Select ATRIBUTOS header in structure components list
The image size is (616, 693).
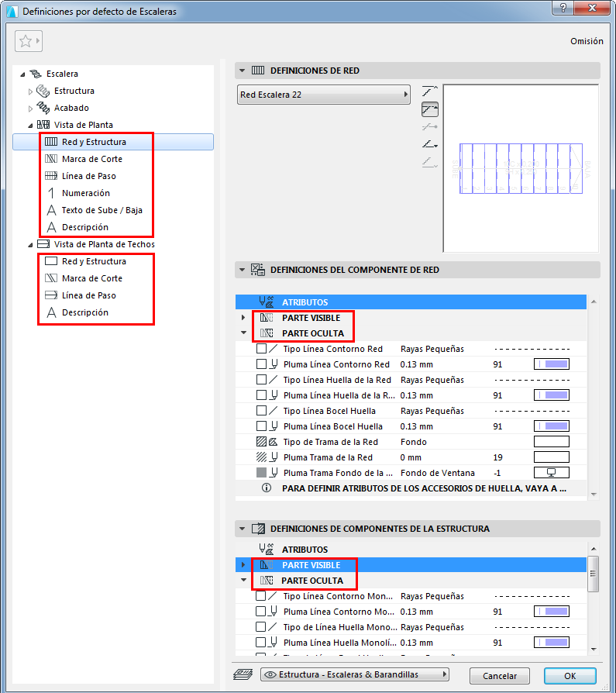pos(411,550)
